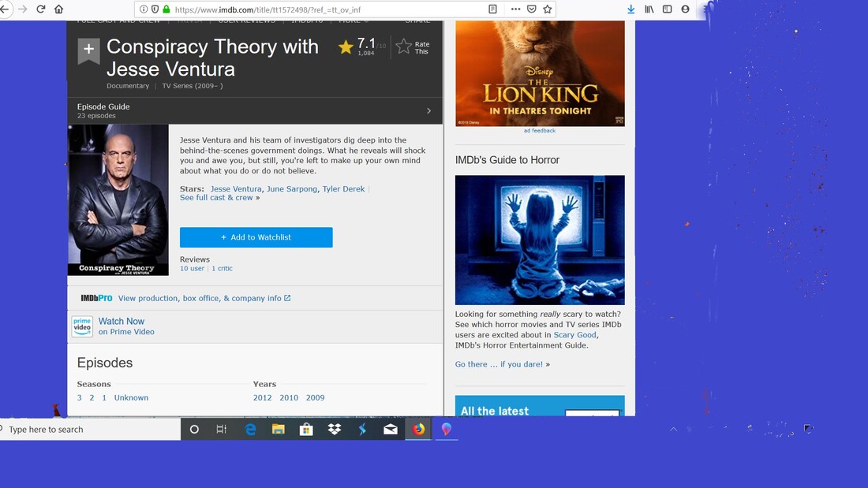868x488 pixels.
Task: Reload the page with the refresh icon
Action: pyautogui.click(x=40, y=9)
